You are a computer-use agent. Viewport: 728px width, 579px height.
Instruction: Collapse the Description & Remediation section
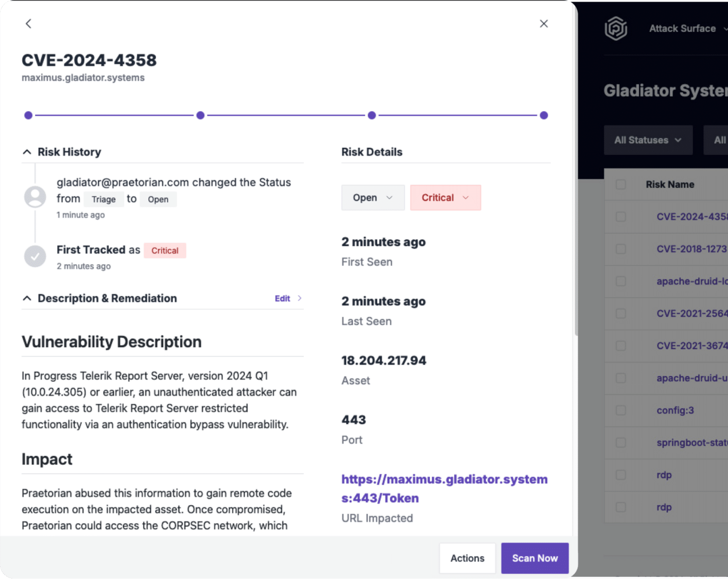[27, 298]
